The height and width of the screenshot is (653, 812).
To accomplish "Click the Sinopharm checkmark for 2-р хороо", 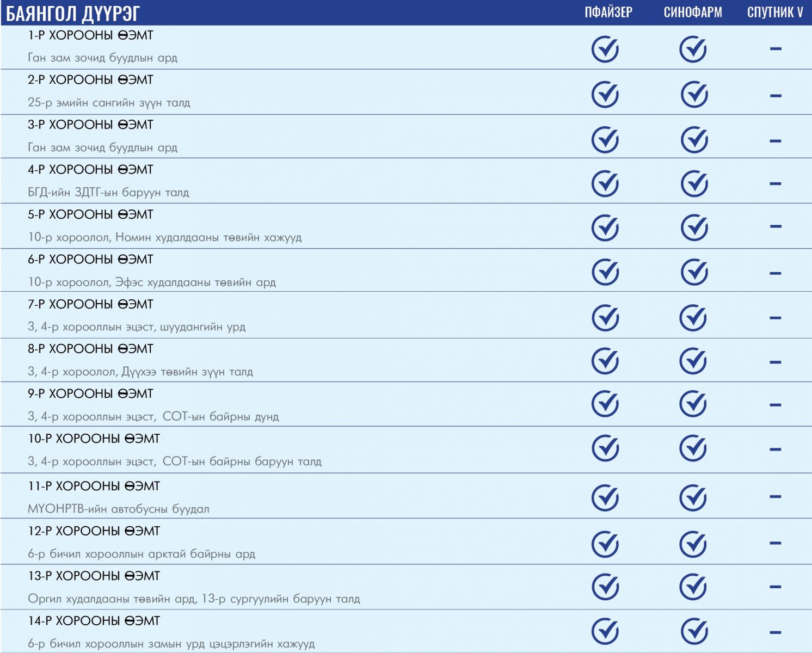I will (694, 95).
